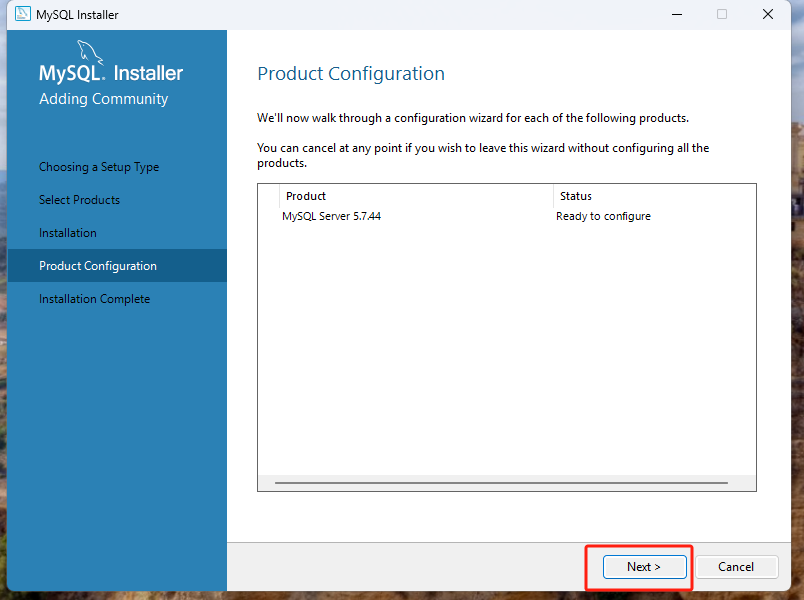Open the Installation step in sidebar

68,233
